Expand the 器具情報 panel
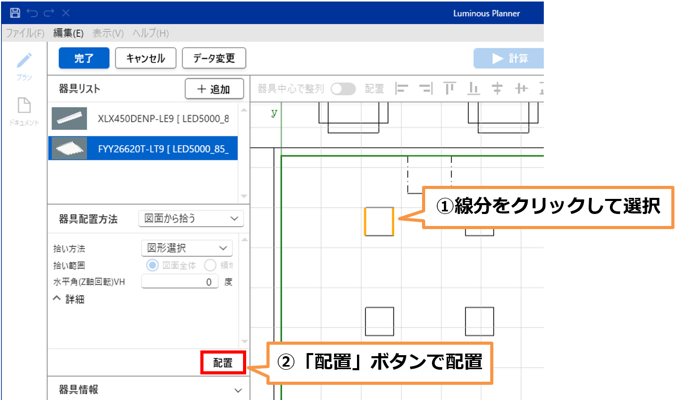This screenshot has width=678, height=400. click(x=236, y=390)
